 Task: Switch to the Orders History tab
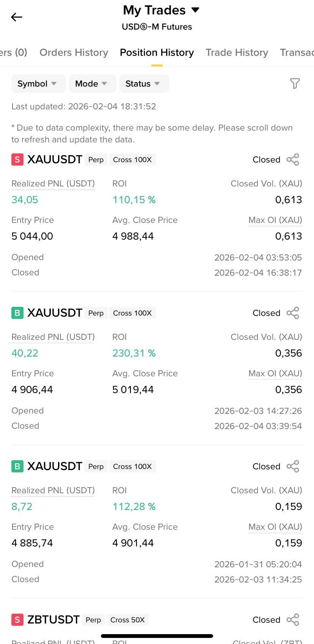click(74, 52)
